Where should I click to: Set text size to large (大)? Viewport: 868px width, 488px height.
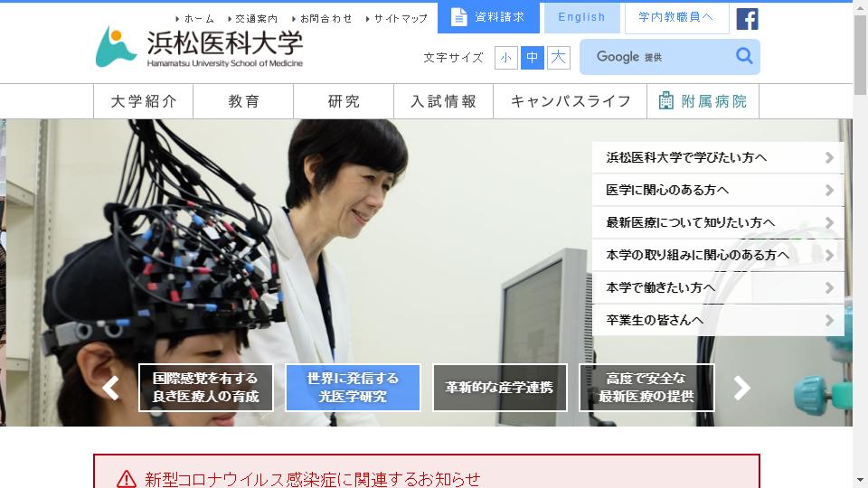point(558,58)
